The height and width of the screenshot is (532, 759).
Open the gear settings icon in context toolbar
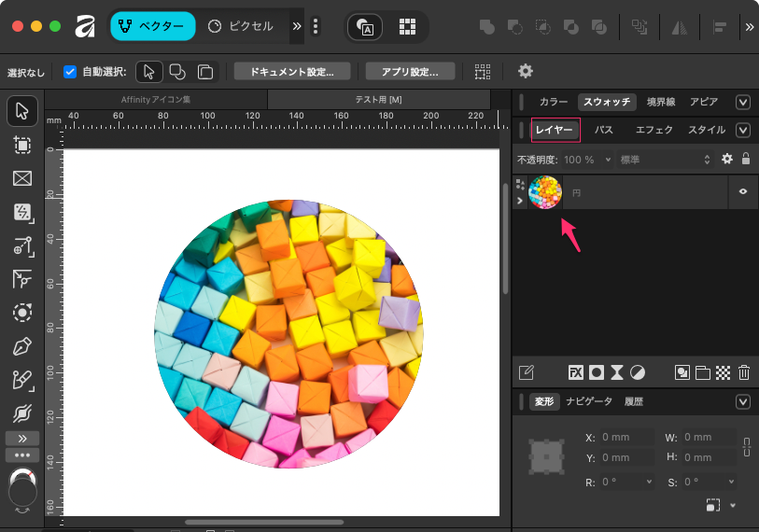pyautogui.click(x=526, y=71)
